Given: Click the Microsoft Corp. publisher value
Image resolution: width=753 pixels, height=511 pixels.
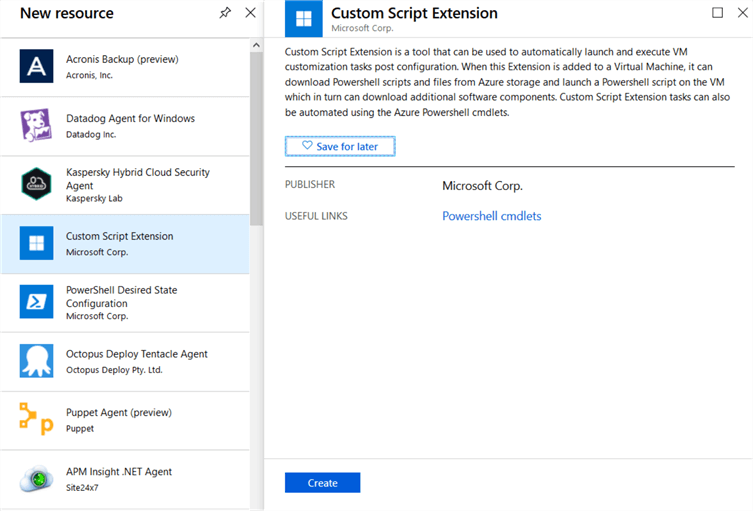Looking at the screenshot, I should coord(482,186).
